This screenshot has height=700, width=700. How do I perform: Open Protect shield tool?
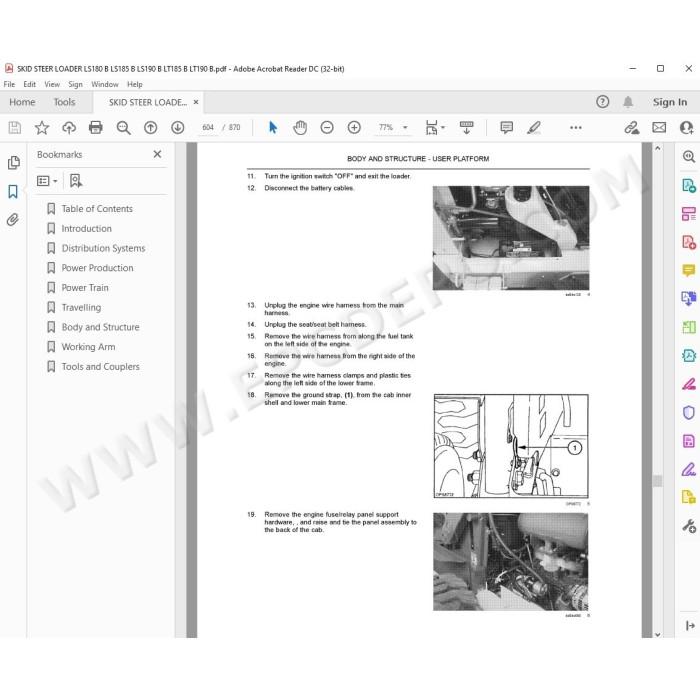point(689,412)
